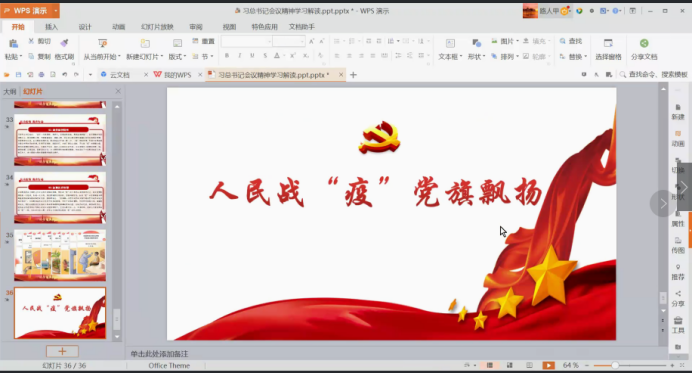Adjust the zoom slider in status bar

pos(615,365)
